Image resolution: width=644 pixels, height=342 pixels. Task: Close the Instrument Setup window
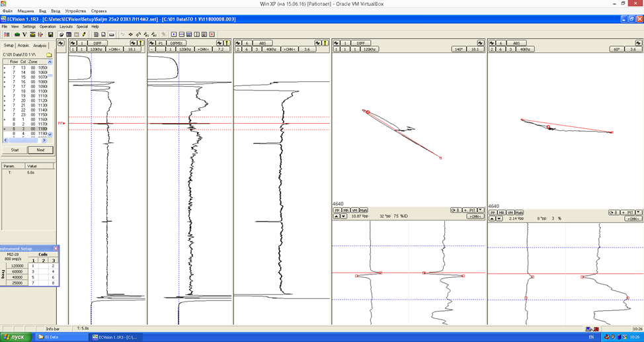pyautogui.click(x=56, y=249)
